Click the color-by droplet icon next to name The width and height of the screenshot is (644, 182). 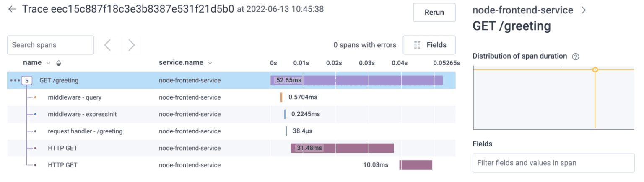[58, 63]
